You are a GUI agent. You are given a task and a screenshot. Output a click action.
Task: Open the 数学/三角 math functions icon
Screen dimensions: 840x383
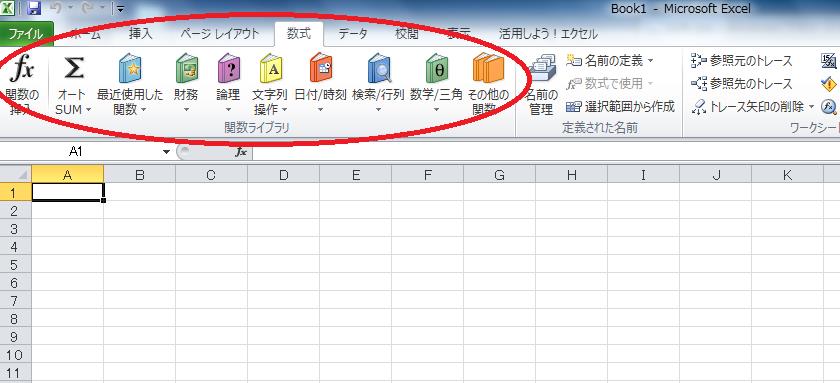437,69
